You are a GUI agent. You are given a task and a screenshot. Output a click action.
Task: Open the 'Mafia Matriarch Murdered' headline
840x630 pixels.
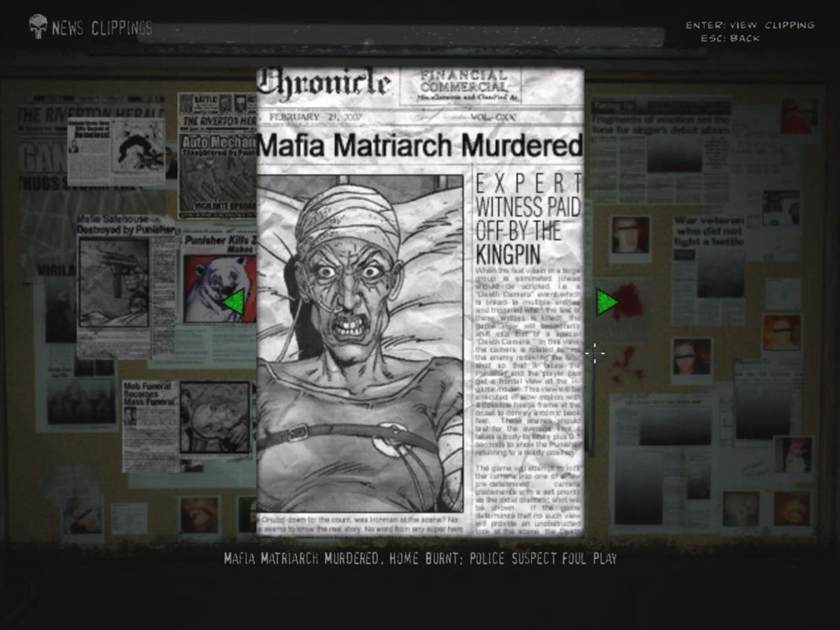pos(420,146)
